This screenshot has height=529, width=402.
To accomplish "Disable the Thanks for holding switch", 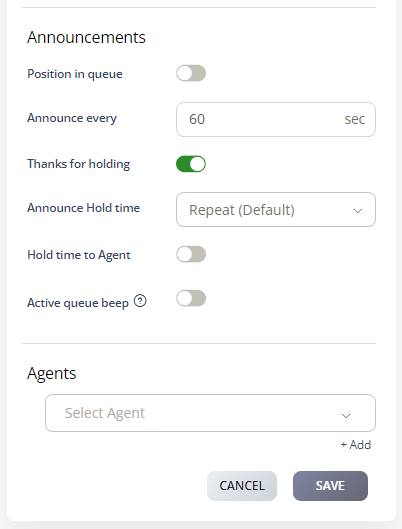I will (x=191, y=164).
